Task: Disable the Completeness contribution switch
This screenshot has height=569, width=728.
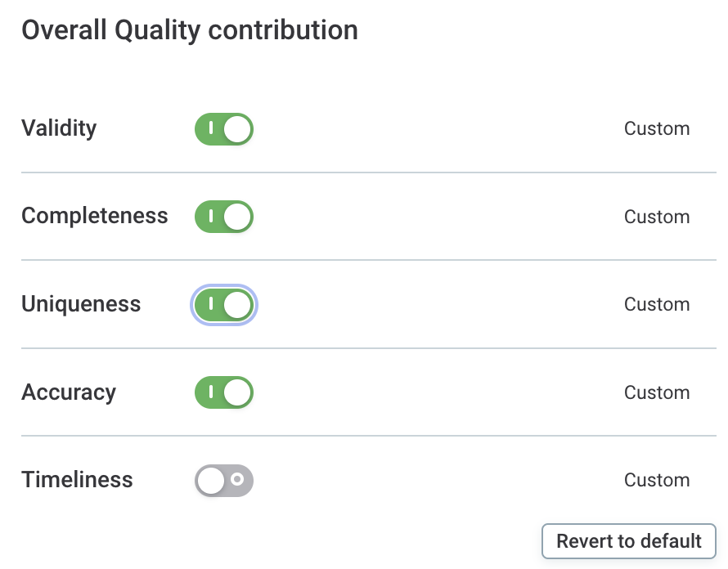Action: point(224,217)
